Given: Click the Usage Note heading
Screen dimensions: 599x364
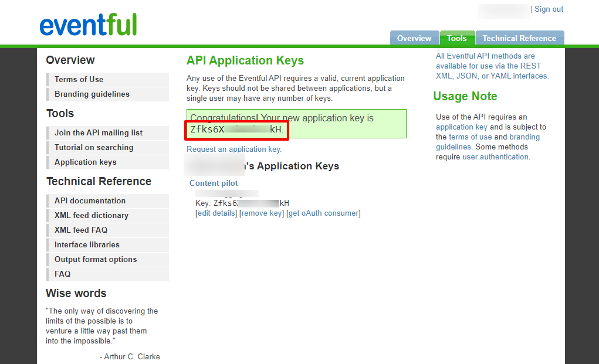Looking at the screenshot, I should coord(465,96).
